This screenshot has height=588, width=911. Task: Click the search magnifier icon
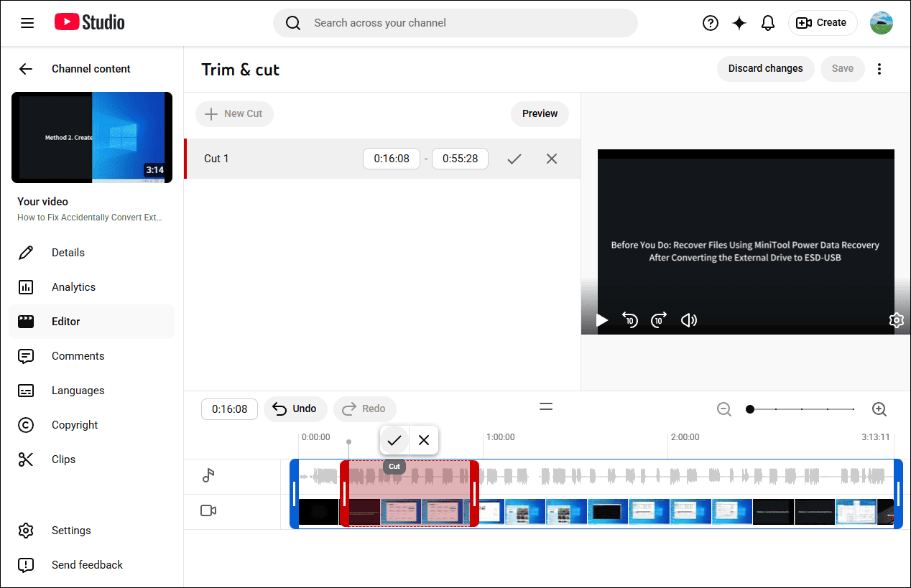pyautogui.click(x=293, y=23)
